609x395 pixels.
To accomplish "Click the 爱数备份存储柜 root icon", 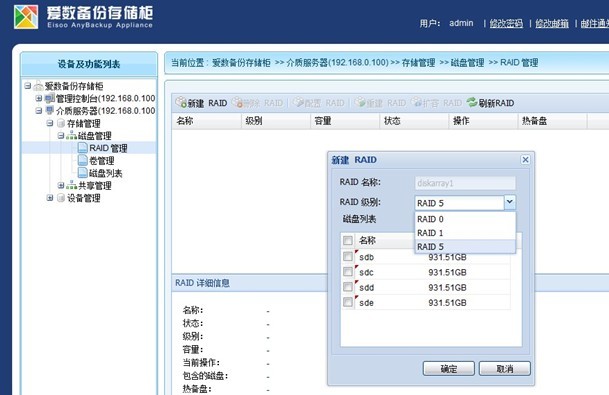I will 38,85.
